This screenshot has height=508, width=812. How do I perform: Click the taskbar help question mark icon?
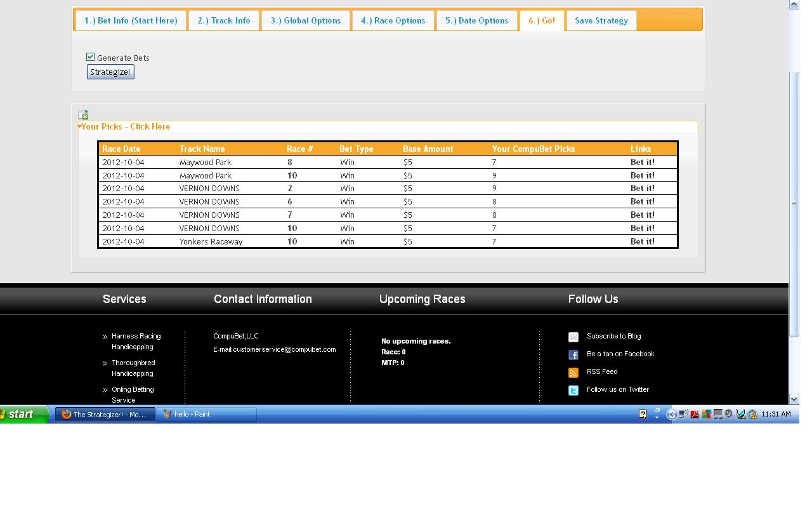(643, 414)
